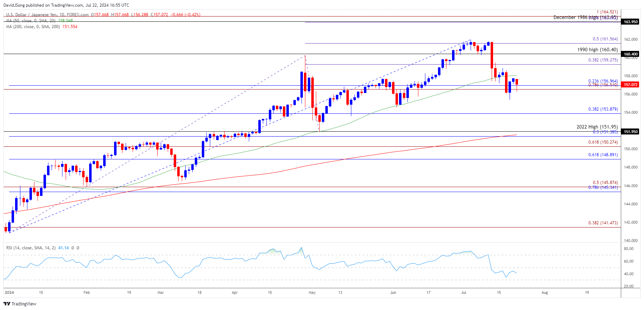
Task: Select the 1990 high (160.40) label
Action: tap(597, 50)
